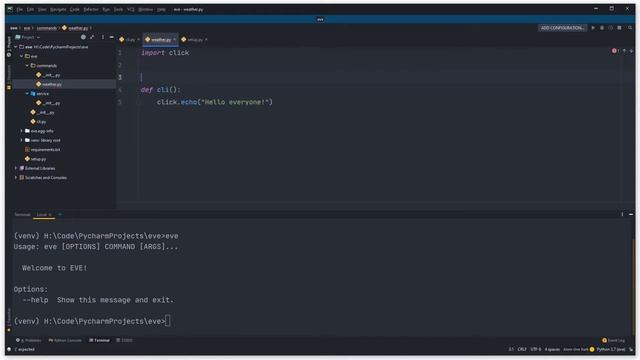Close the weather.py editor tab
Screen dimensions: 640x360
[175, 40]
